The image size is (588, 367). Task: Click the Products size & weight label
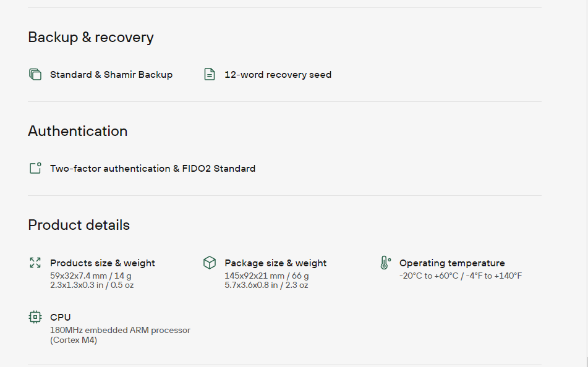point(103,263)
